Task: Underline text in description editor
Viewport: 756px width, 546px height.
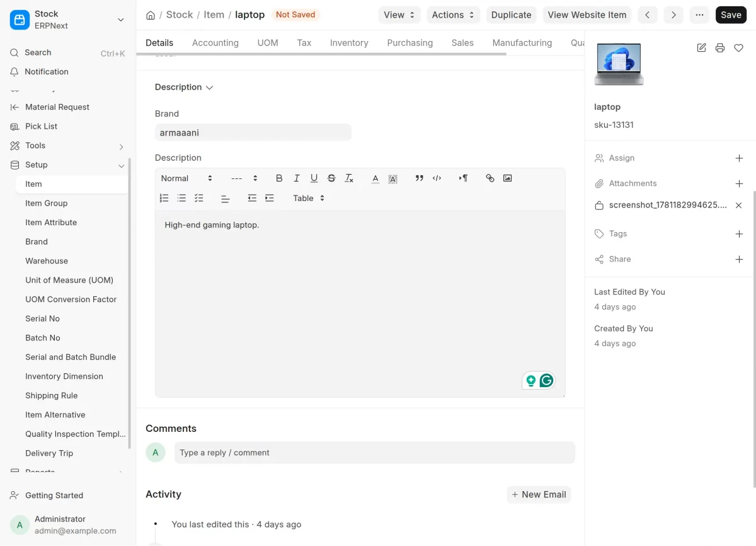Action: point(314,178)
